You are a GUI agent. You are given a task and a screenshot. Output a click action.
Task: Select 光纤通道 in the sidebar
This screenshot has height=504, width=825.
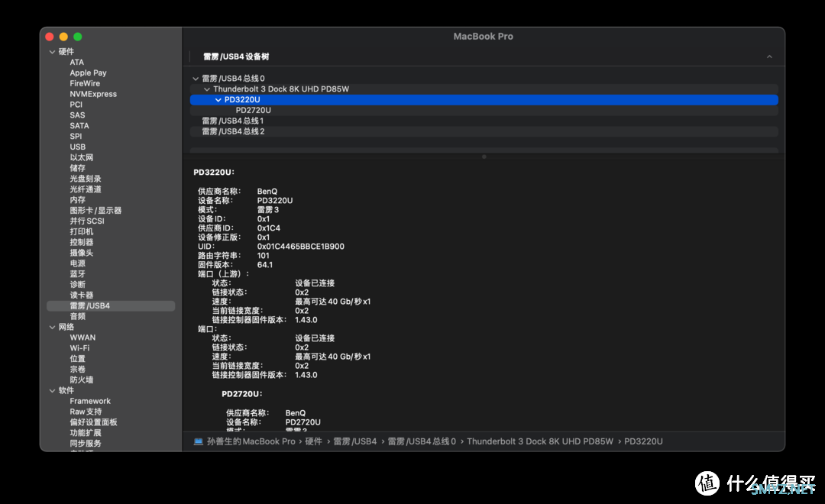[86, 189]
